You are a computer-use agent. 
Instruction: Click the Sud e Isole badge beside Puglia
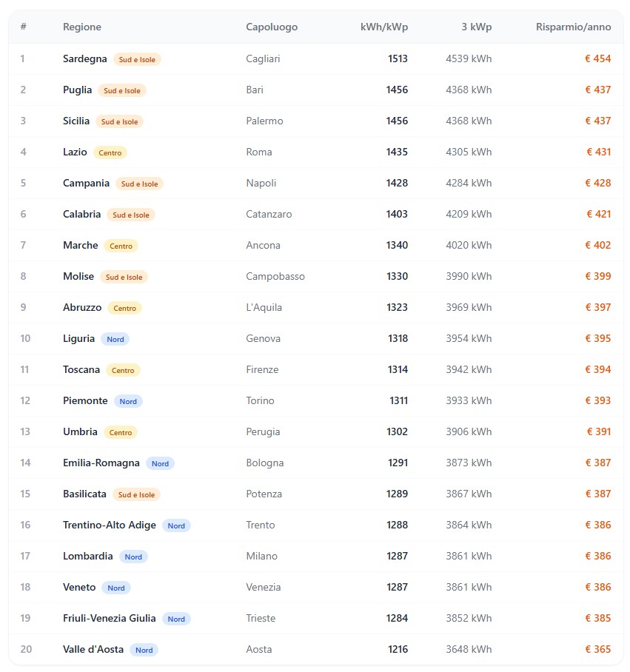point(122,90)
